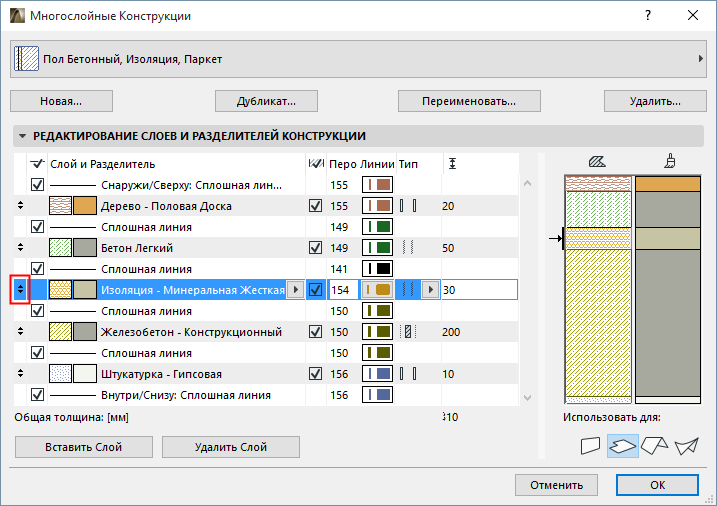
Task: Open pen color swatch for Дерево - Половая Доска
Action: coord(377,206)
